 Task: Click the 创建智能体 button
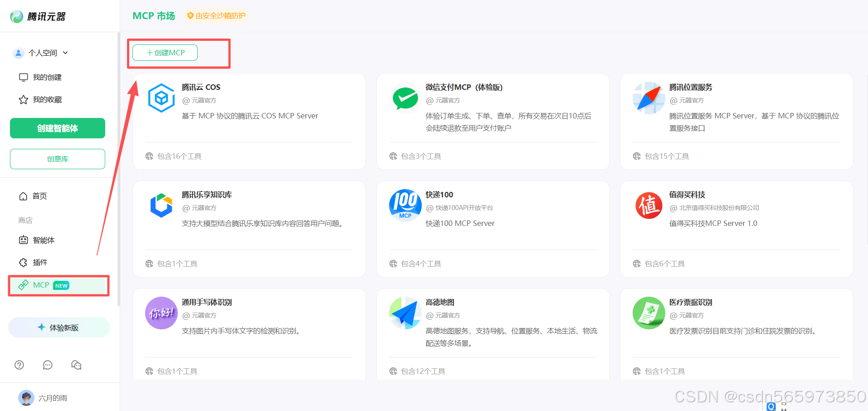(x=58, y=128)
